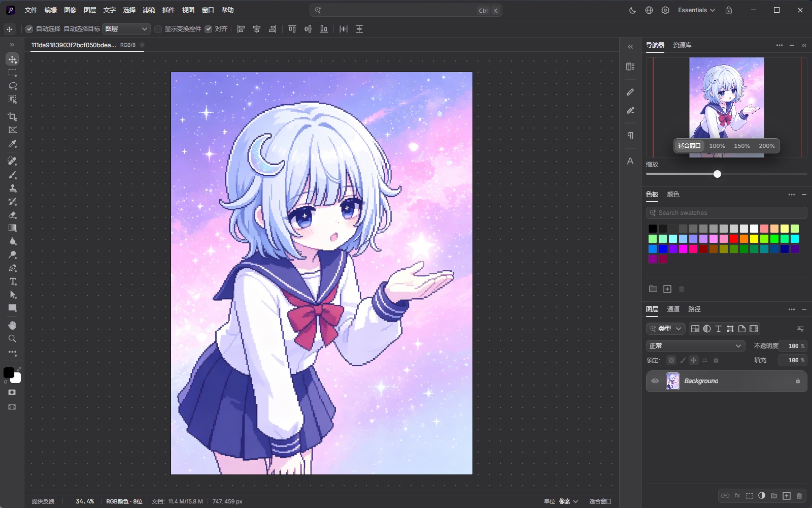Open the Essentials workspace dropdown
The image size is (812, 508).
click(x=696, y=10)
